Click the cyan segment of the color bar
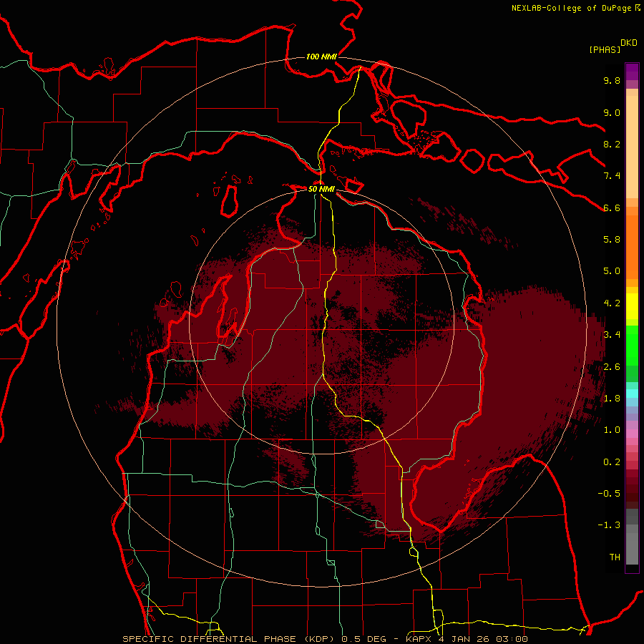644x644 pixels. [632, 394]
